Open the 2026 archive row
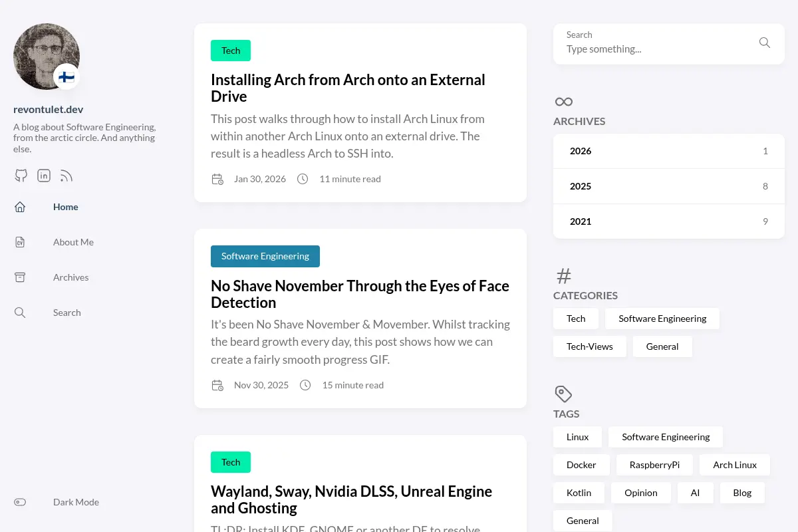The width and height of the screenshot is (798, 532). tap(669, 151)
